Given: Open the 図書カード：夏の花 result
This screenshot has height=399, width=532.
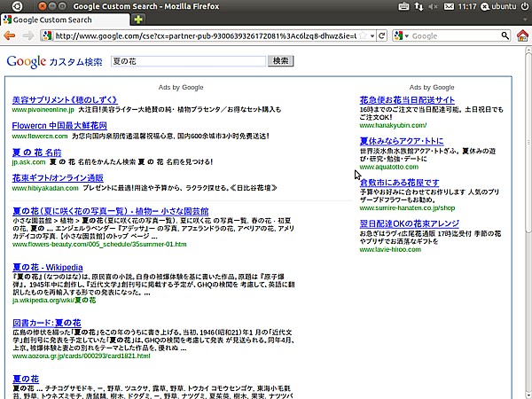Looking at the screenshot, I should coord(46,323).
